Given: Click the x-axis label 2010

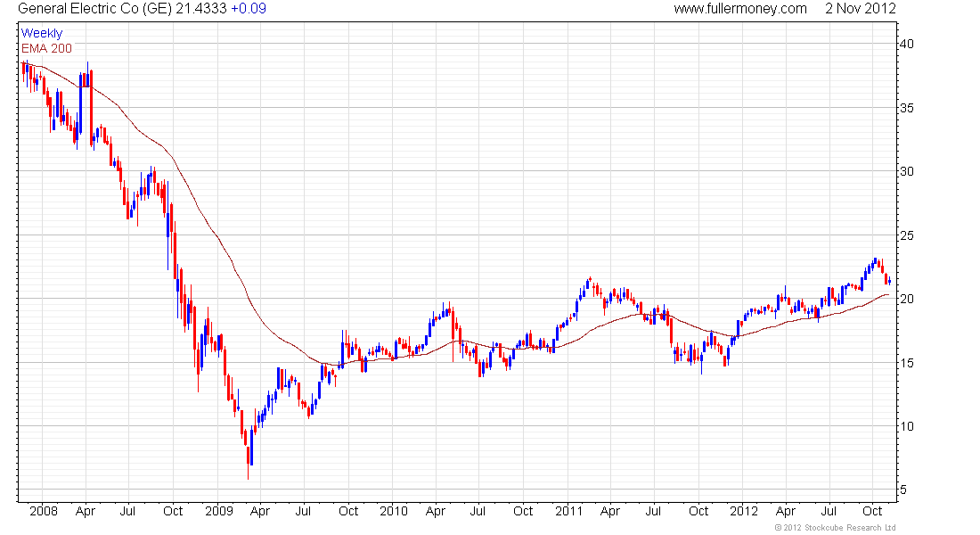Looking at the screenshot, I should click(394, 511).
